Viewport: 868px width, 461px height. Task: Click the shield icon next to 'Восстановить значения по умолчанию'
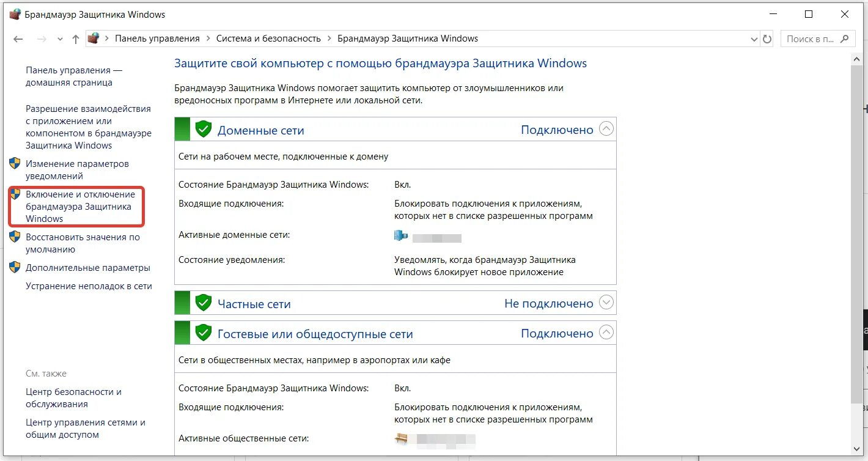[15, 237]
